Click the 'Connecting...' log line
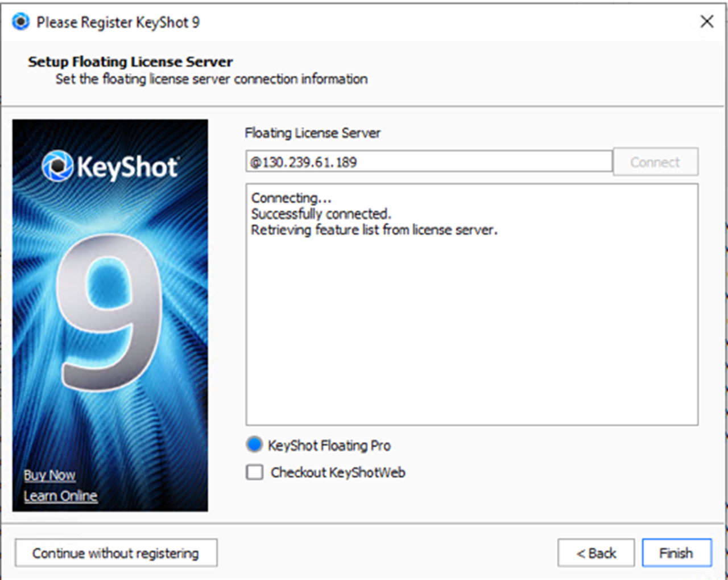 291,198
